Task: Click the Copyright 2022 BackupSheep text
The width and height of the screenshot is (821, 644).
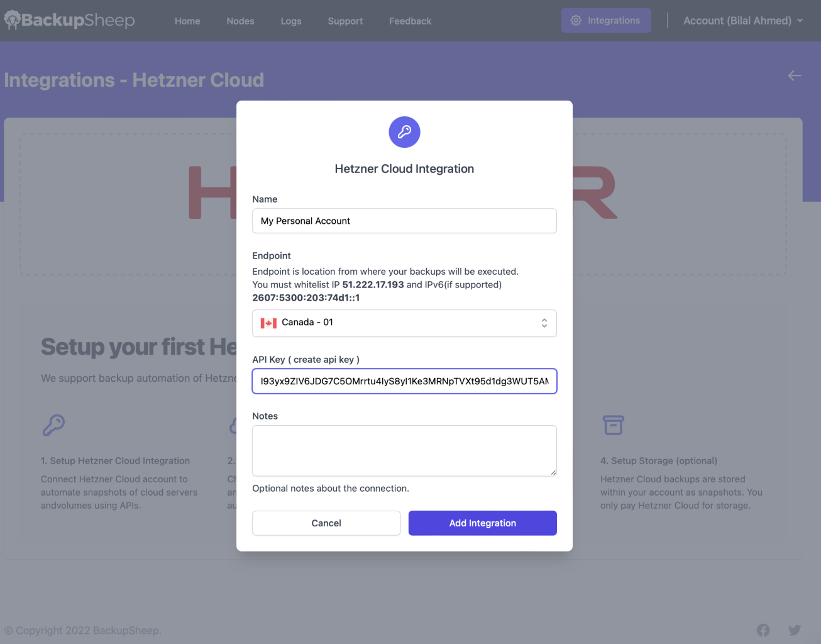Action: [x=83, y=630]
